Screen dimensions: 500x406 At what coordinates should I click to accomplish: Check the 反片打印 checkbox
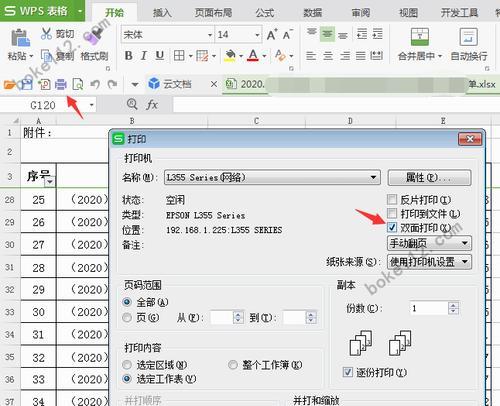pos(392,200)
